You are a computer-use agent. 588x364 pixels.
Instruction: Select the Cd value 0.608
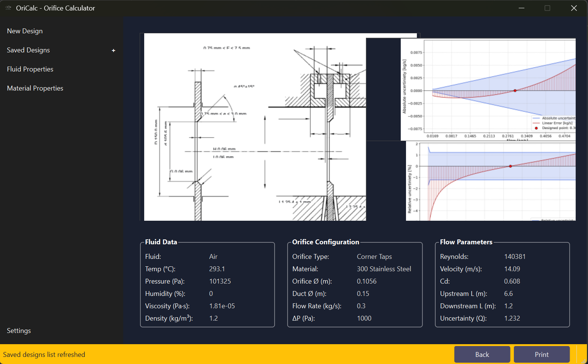pyautogui.click(x=512, y=281)
